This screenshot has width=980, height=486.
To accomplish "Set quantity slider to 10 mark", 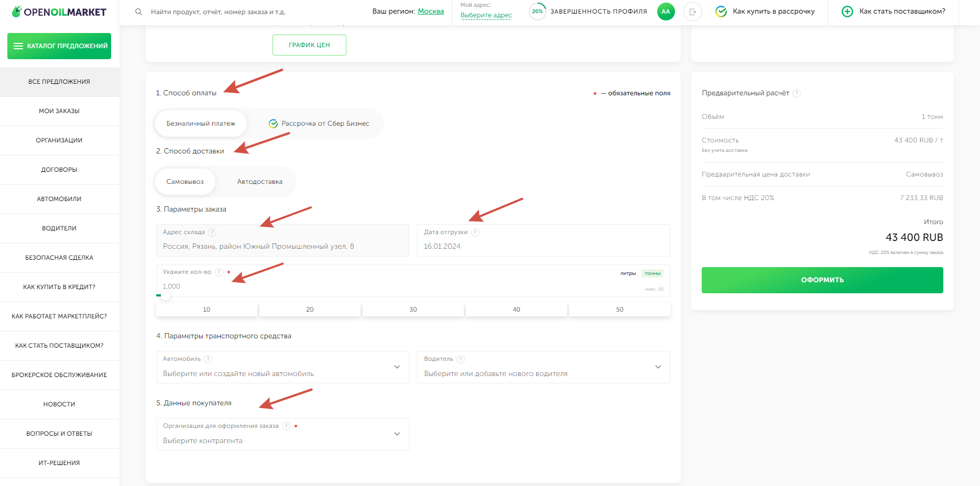I will coord(206,310).
